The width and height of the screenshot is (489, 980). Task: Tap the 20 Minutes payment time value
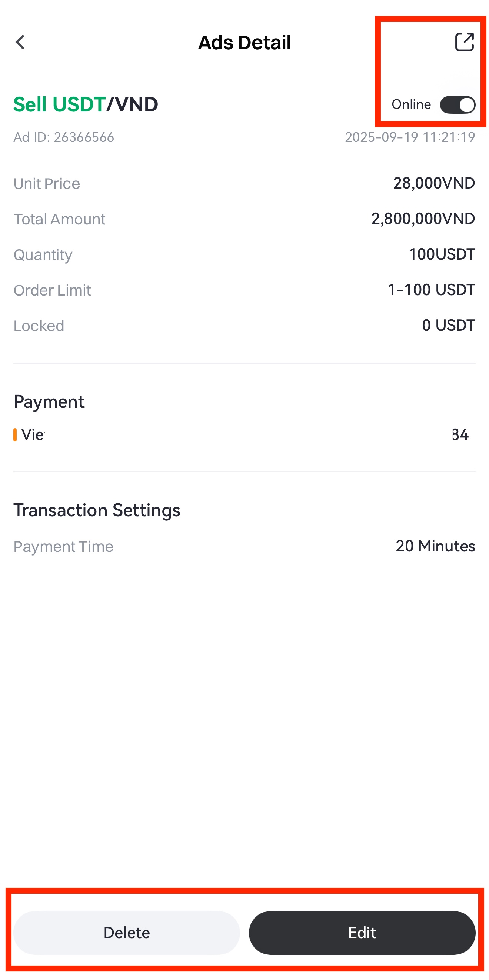point(435,546)
